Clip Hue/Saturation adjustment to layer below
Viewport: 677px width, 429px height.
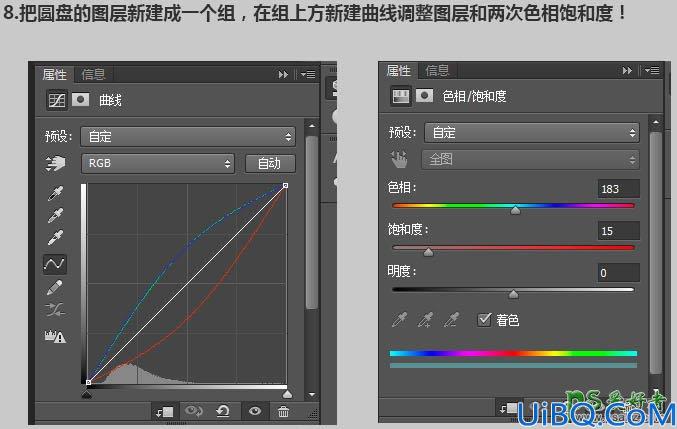(x=508, y=407)
